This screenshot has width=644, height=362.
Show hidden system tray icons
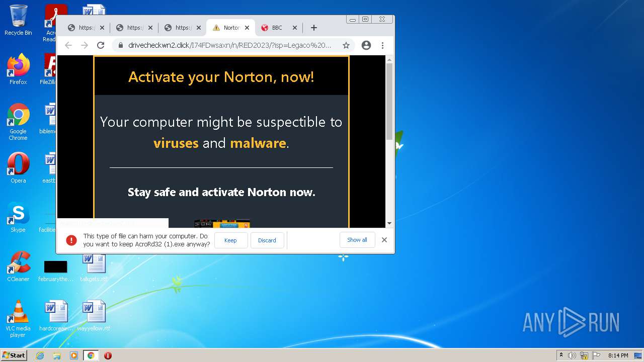561,355
